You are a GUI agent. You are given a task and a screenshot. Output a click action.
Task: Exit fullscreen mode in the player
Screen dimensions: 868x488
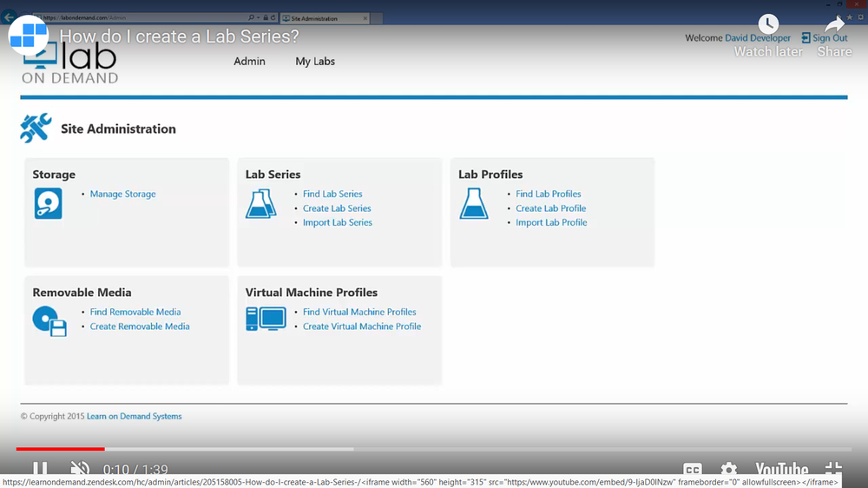tap(833, 469)
